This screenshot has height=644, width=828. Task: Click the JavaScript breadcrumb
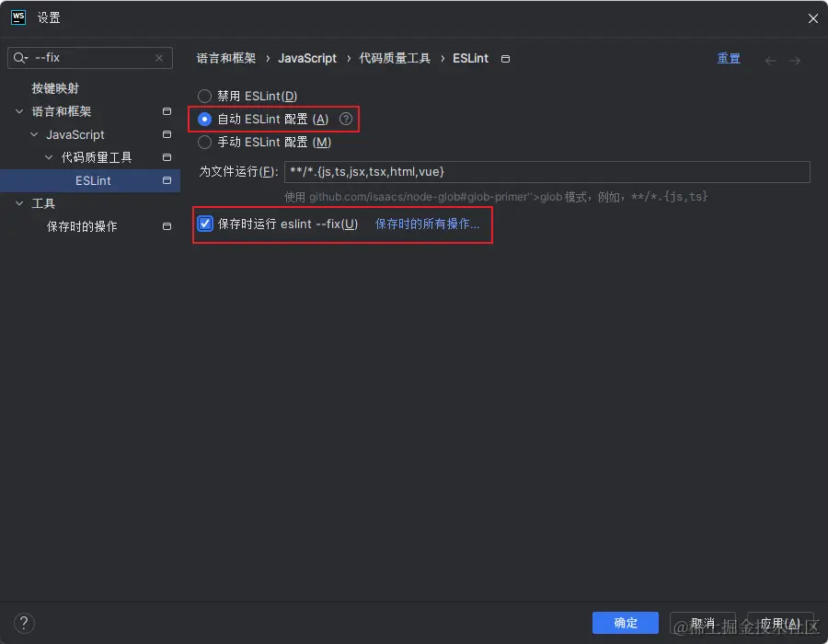coord(307,58)
